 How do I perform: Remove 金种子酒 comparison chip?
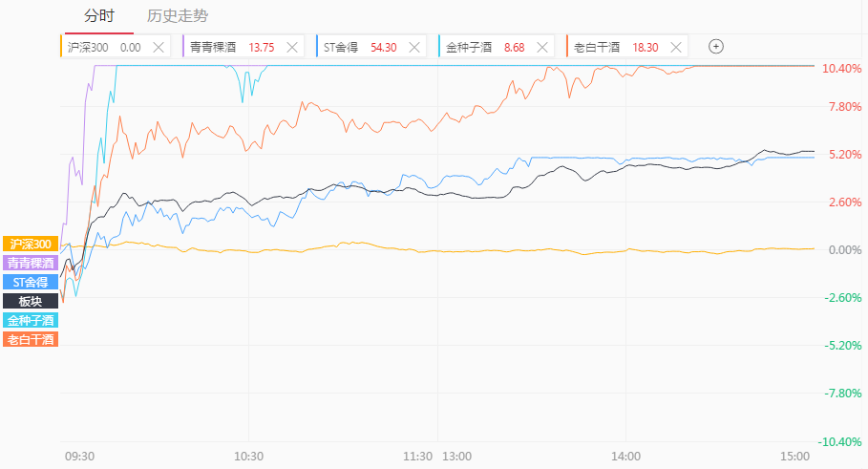click(542, 47)
